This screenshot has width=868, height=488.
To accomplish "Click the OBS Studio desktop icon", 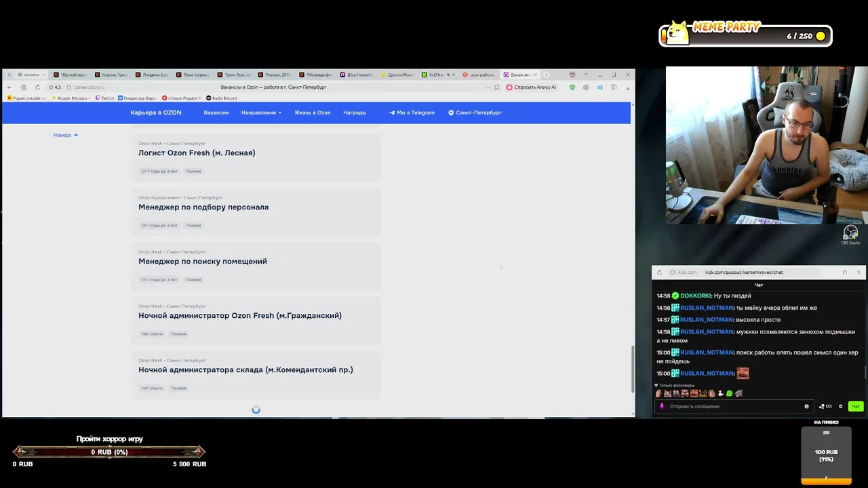I will tap(850, 235).
